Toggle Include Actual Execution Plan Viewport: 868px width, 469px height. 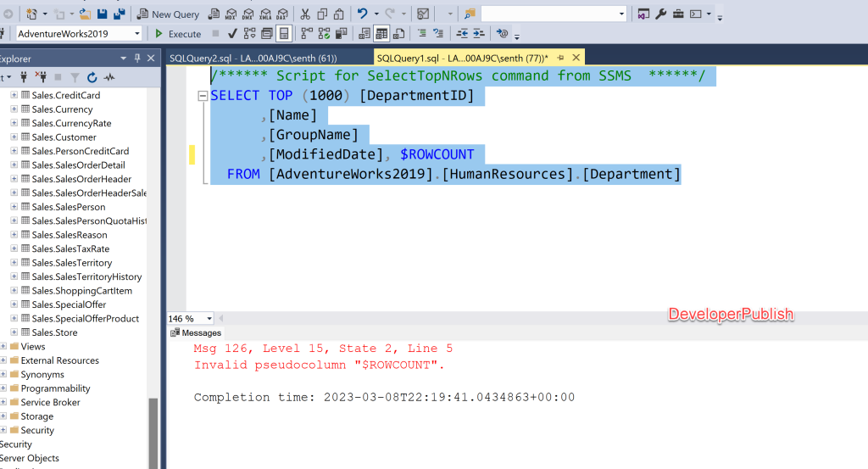pyautogui.click(x=306, y=34)
